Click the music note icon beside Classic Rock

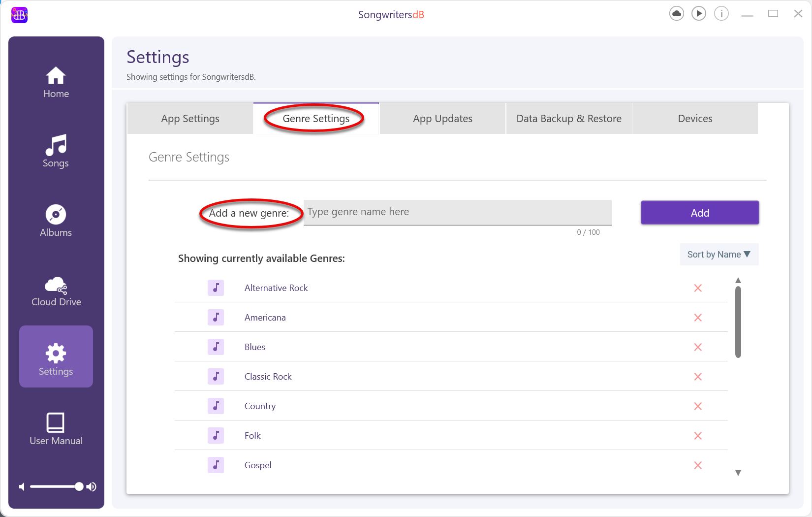click(216, 376)
